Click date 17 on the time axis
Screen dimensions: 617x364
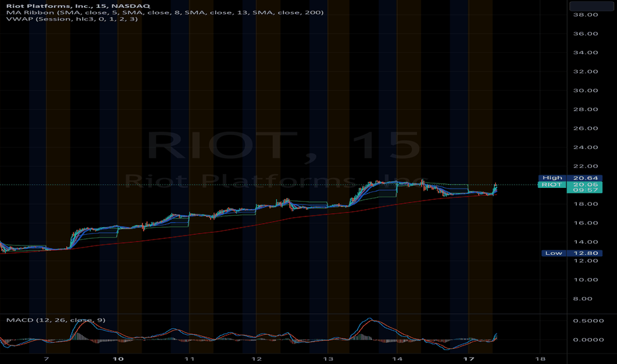pyautogui.click(x=469, y=359)
